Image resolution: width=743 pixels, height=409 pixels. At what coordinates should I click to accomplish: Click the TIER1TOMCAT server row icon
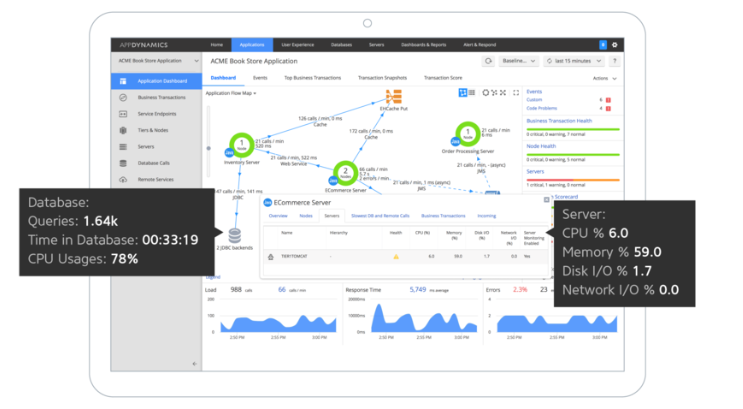tap(271, 256)
